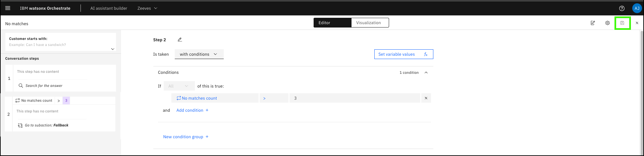Viewport: 644px width, 156px height.
Task: Select conversation step 1 card
Action: (x=64, y=78)
